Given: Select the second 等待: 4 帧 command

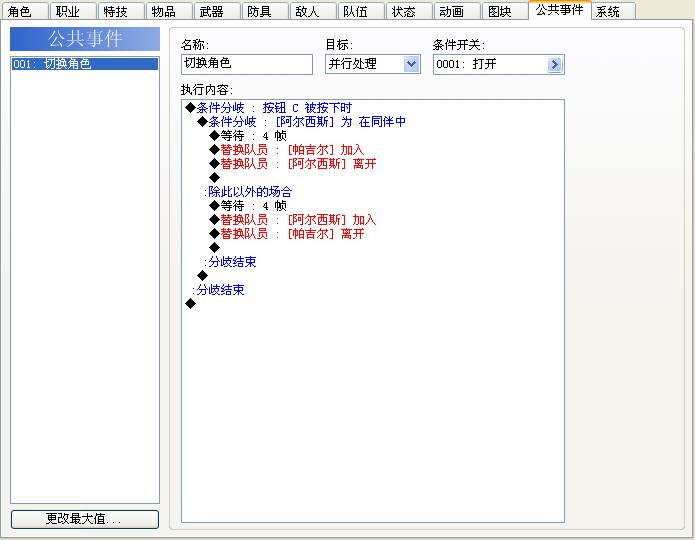Looking at the screenshot, I should point(248,206).
